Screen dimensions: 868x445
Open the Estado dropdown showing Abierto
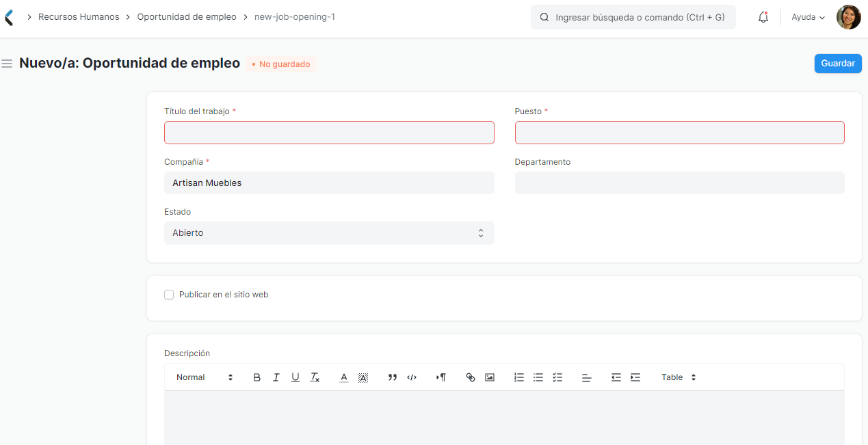point(329,233)
